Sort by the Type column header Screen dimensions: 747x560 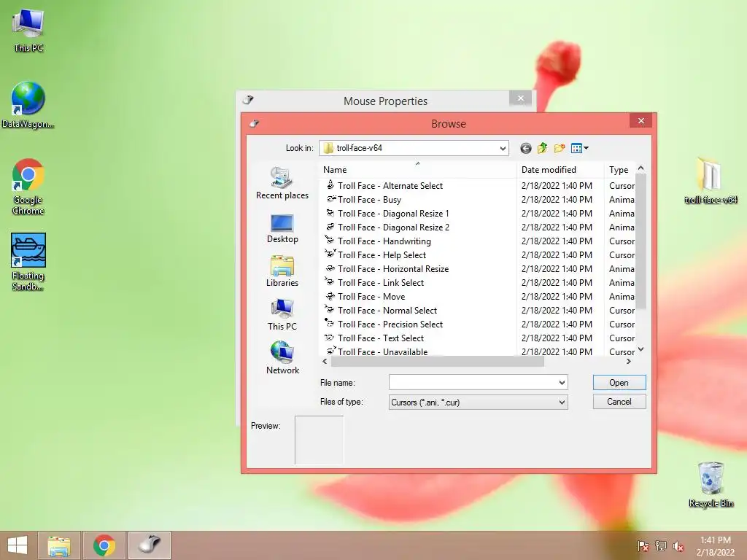620,170
